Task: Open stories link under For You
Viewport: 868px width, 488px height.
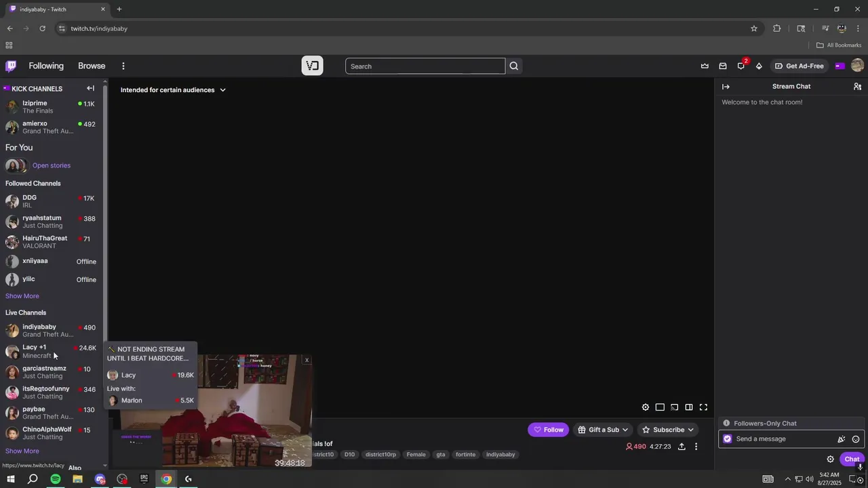Action: (52, 165)
